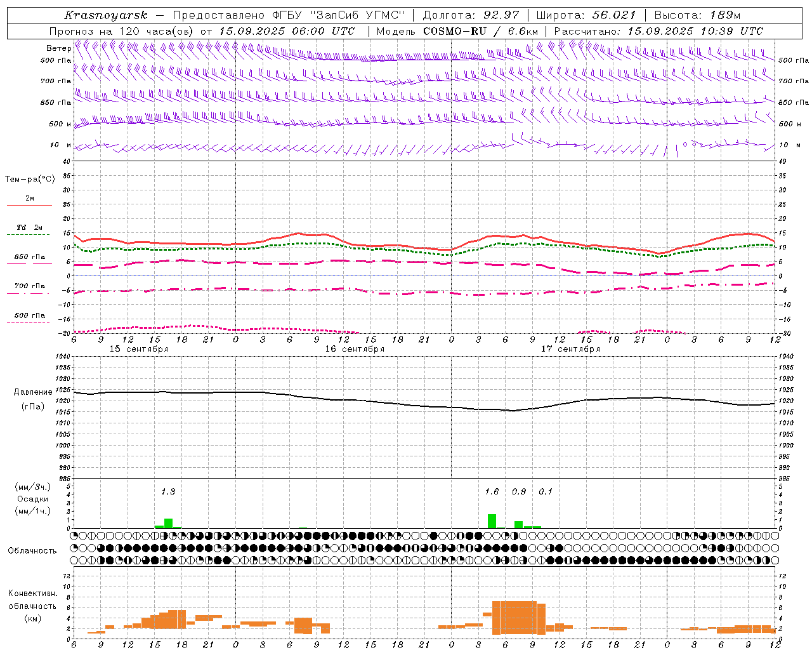
Task: Click the 'Td 2м' dew point legend entry
Action: point(30,227)
